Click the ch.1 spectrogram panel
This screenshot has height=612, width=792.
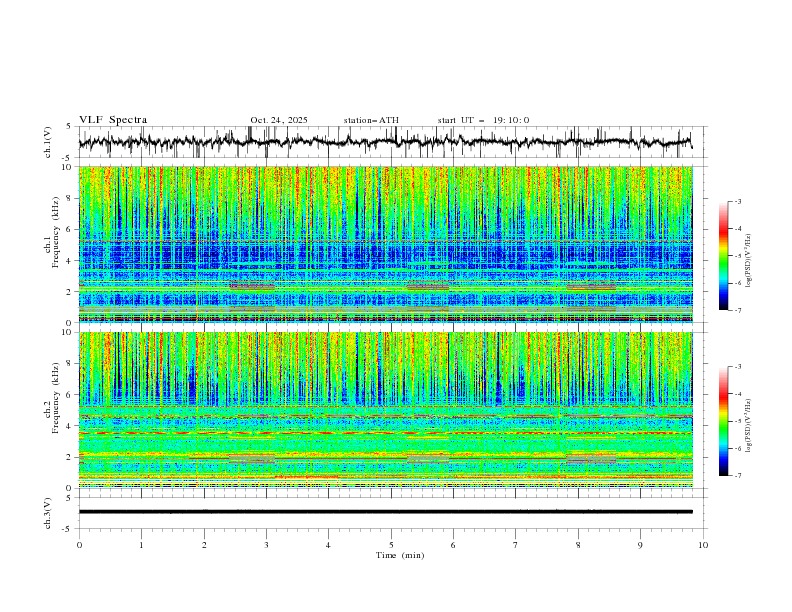click(x=386, y=244)
